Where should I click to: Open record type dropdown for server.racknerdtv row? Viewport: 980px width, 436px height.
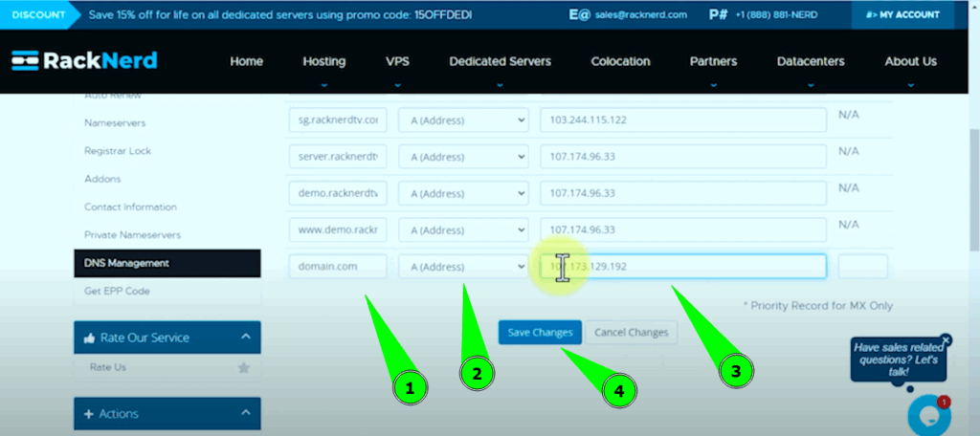click(464, 156)
